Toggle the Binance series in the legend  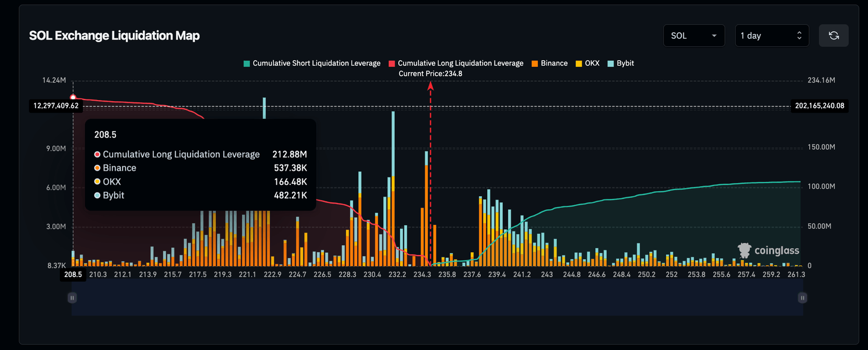point(553,63)
